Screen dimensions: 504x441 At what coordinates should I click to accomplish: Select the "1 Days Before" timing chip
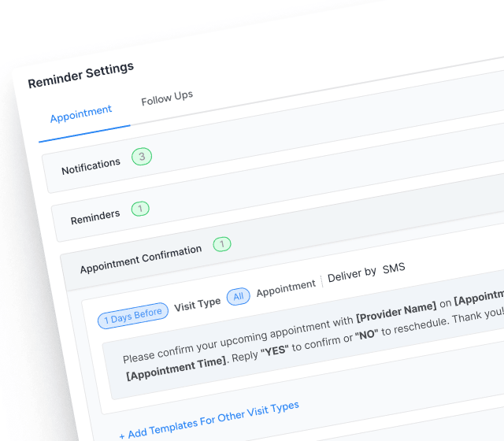(x=133, y=315)
